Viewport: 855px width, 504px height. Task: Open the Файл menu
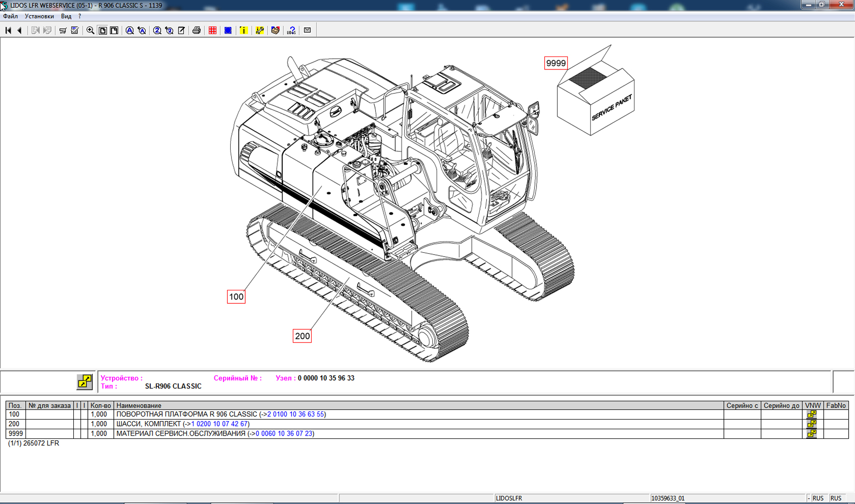tap(10, 16)
